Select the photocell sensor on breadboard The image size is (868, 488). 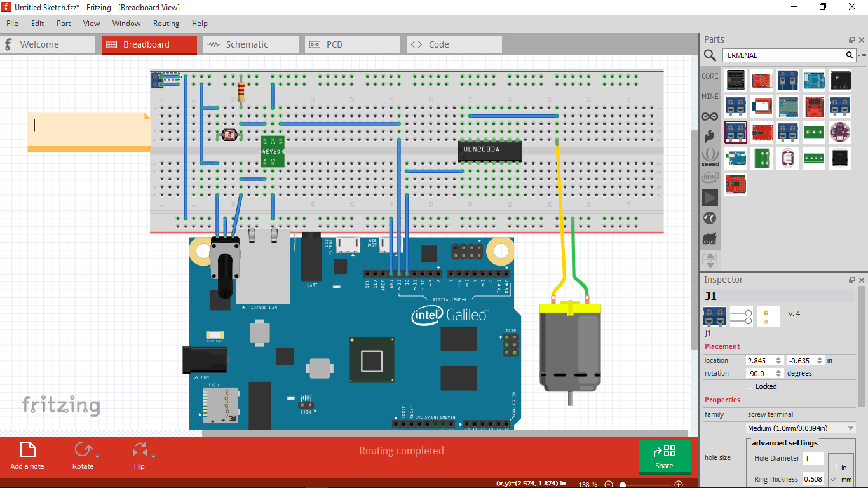point(228,135)
